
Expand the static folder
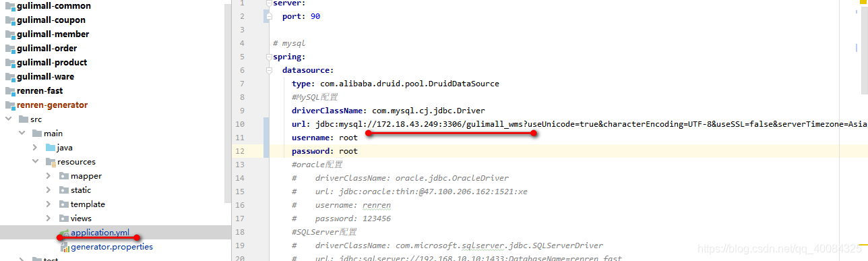pyautogui.click(x=49, y=190)
